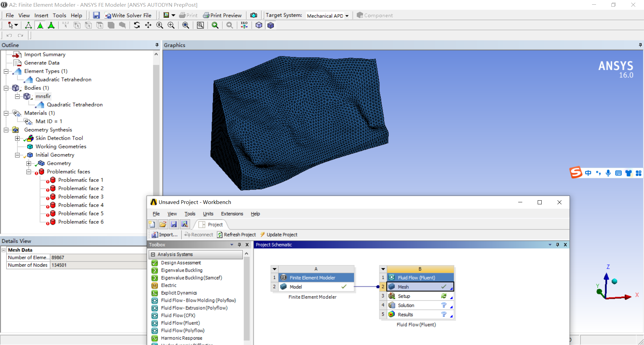Click the Zoom to Fit icon
Viewport: 644px width, 345px height.
[185, 25]
